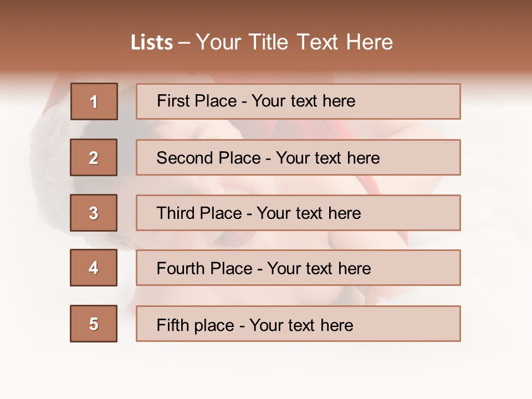Click the "First Place - Your text here" box
532x399 pixels.
pyautogui.click(x=298, y=101)
